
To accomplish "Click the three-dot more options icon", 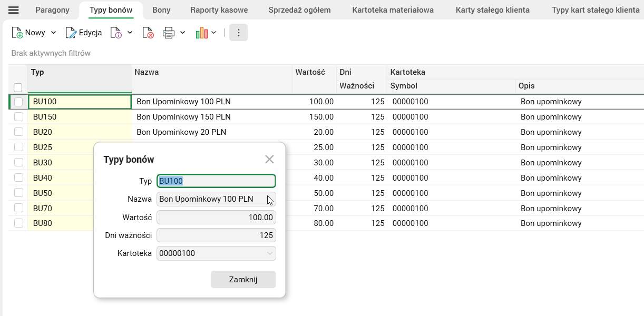I will [238, 32].
